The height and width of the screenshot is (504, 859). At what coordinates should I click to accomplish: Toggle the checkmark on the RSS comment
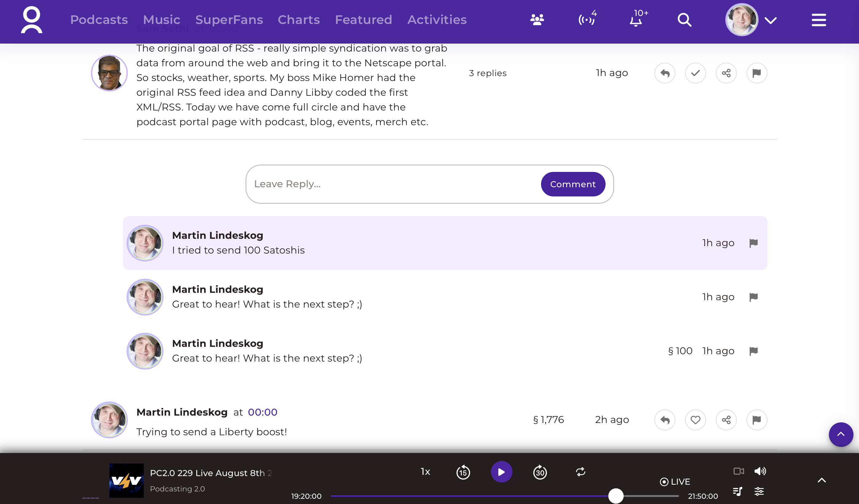coord(695,73)
